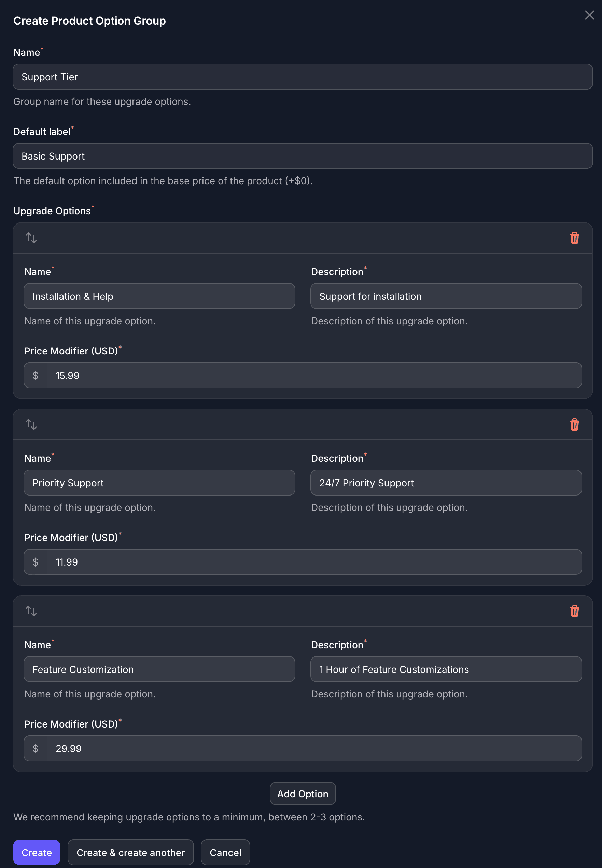Click the reorder handle on Feature Customization option

pyautogui.click(x=31, y=611)
